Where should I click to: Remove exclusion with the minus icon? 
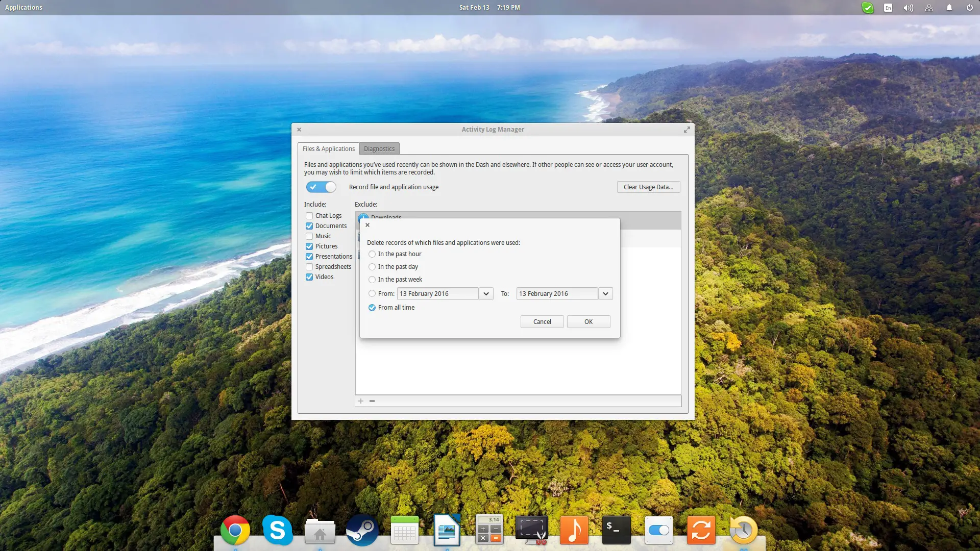[x=372, y=401]
